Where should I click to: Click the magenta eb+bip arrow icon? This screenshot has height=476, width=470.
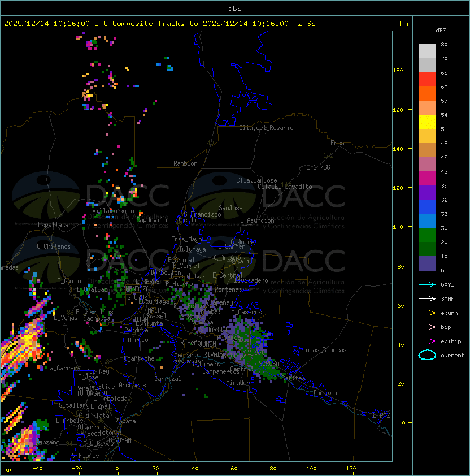pos(427,341)
